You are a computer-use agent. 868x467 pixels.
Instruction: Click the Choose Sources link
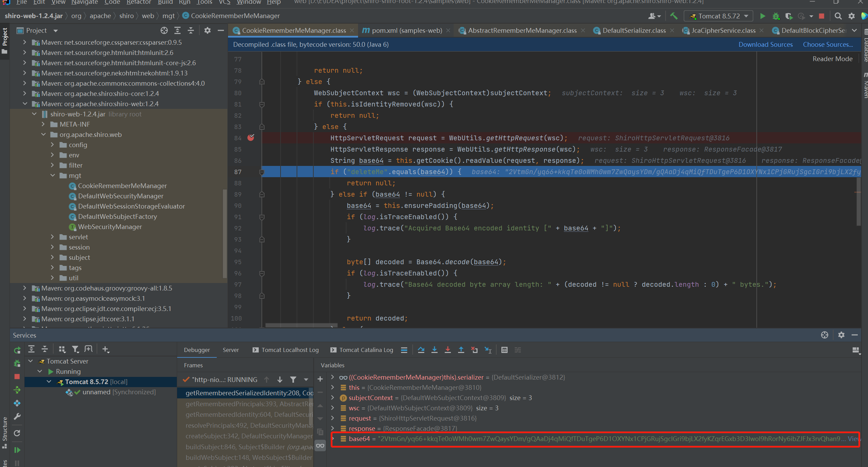827,44
